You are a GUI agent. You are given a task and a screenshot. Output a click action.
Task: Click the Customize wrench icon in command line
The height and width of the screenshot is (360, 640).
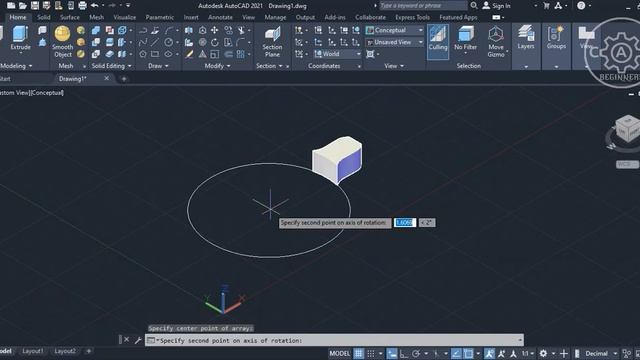pyautogui.click(x=138, y=340)
